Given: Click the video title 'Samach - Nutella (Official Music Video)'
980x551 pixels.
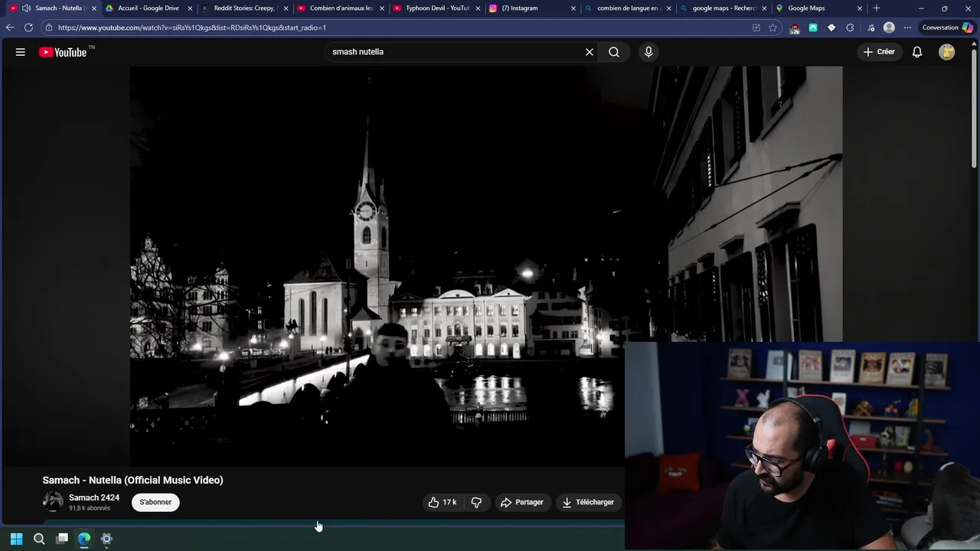Looking at the screenshot, I should click(x=132, y=480).
